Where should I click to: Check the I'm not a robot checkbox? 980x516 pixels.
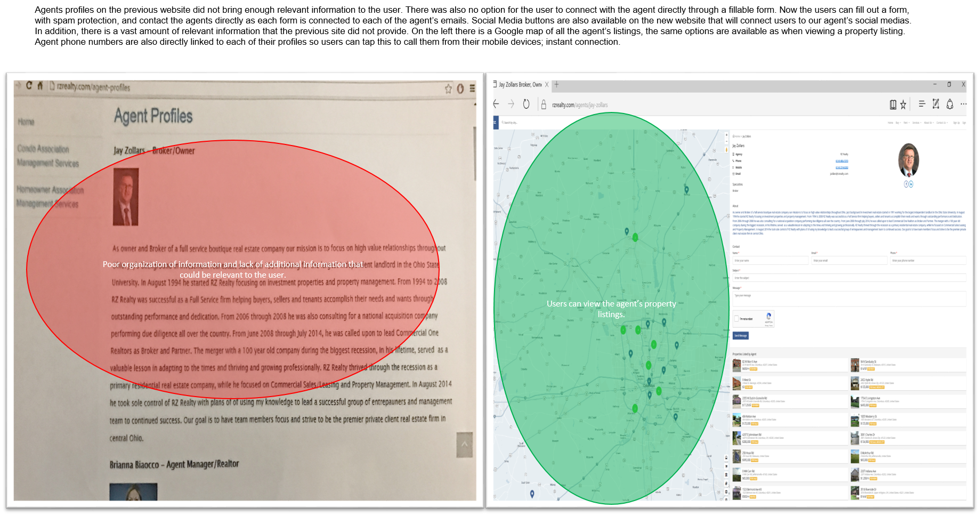[736, 319]
